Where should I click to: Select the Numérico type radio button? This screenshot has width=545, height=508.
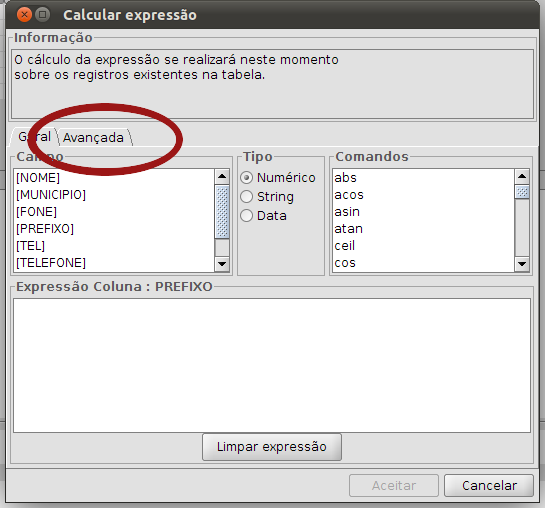(x=246, y=178)
